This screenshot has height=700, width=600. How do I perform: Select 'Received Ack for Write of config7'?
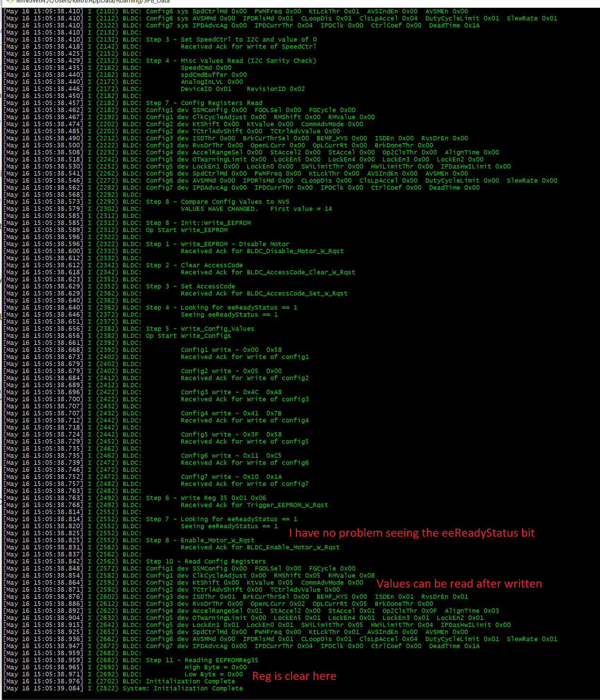tap(245, 484)
